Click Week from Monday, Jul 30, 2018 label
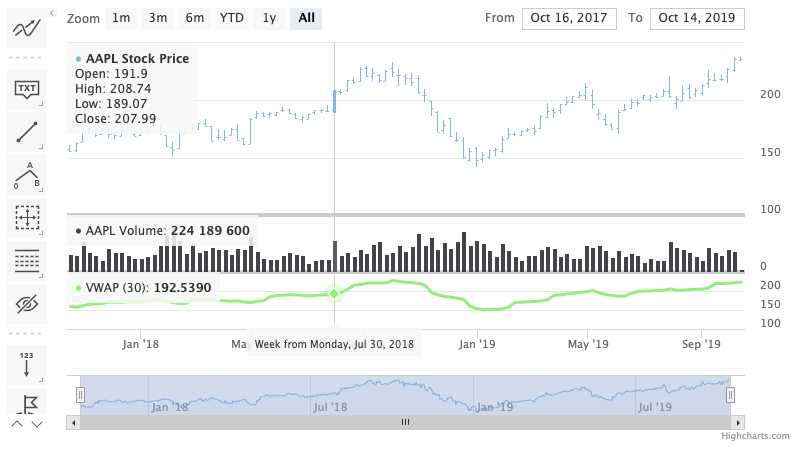This screenshot has width=800, height=452. 334,344
